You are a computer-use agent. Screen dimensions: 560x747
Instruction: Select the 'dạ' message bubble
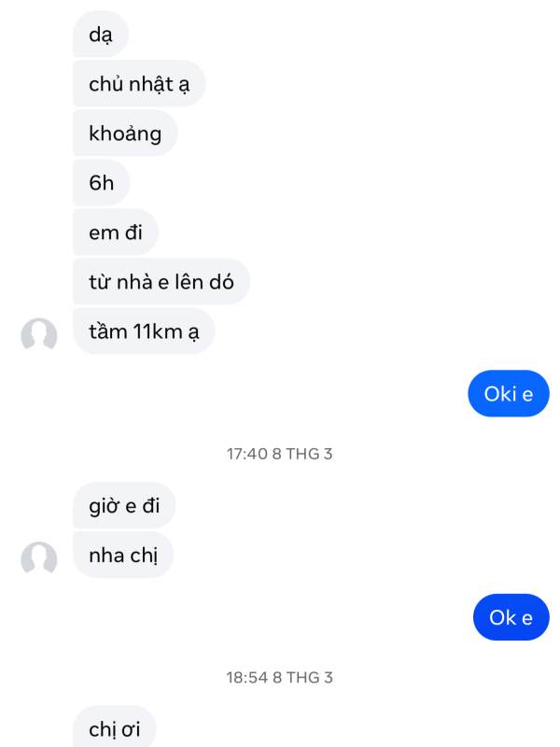pos(100,35)
